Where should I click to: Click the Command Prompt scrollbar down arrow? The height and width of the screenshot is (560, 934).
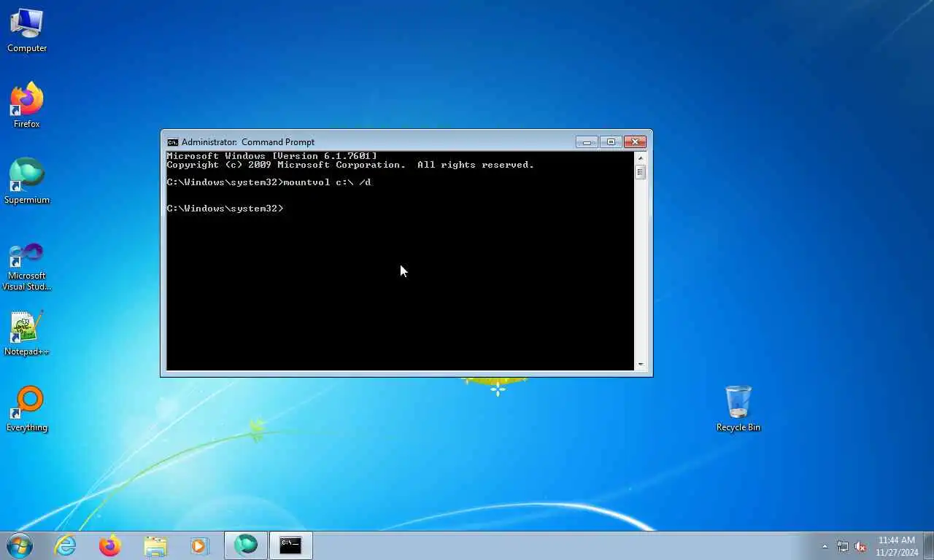pyautogui.click(x=641, y=364)
